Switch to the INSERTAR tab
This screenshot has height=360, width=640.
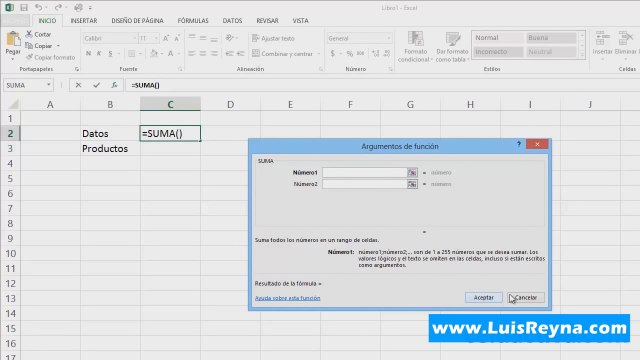tap(84, 20)
